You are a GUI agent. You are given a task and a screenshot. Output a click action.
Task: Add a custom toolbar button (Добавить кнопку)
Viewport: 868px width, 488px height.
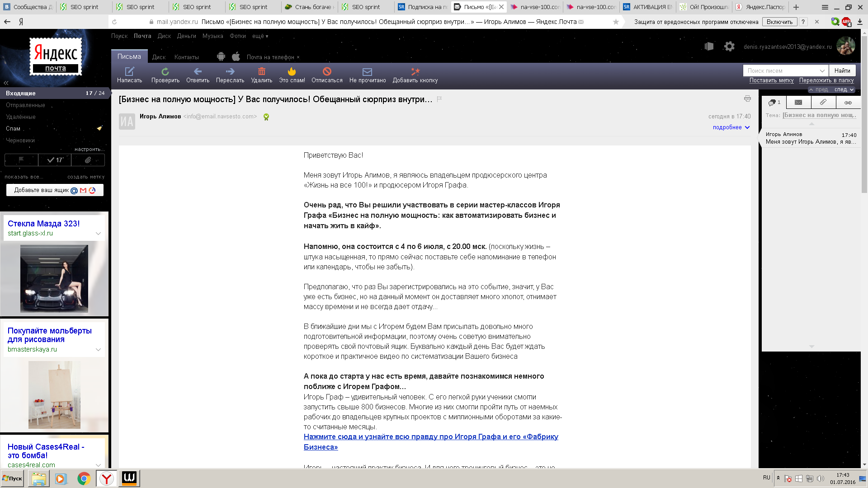[415, 75]
